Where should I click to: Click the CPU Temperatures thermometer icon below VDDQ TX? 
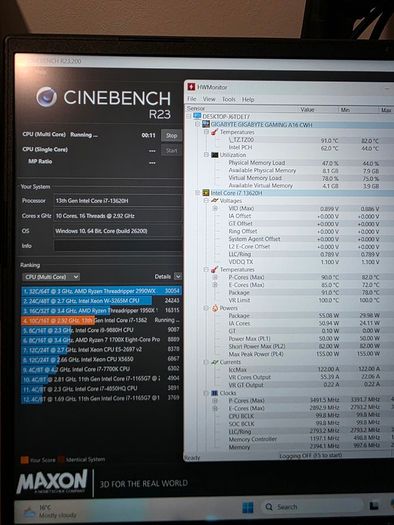tap(215, 270)
